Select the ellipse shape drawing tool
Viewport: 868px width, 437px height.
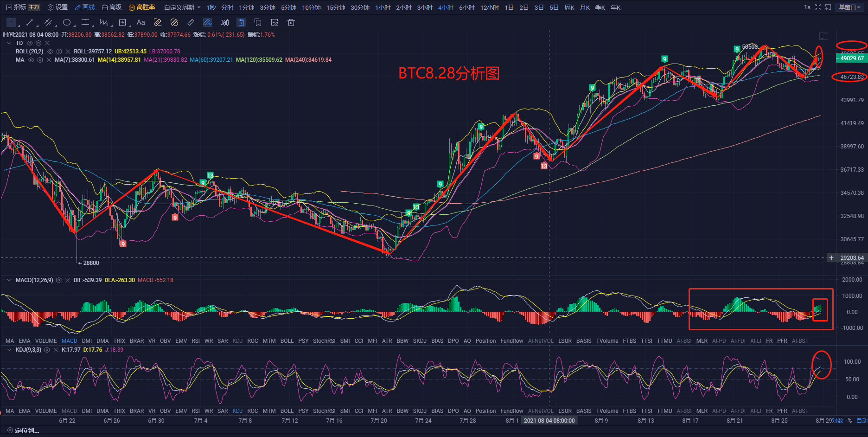tap(67, 22)
